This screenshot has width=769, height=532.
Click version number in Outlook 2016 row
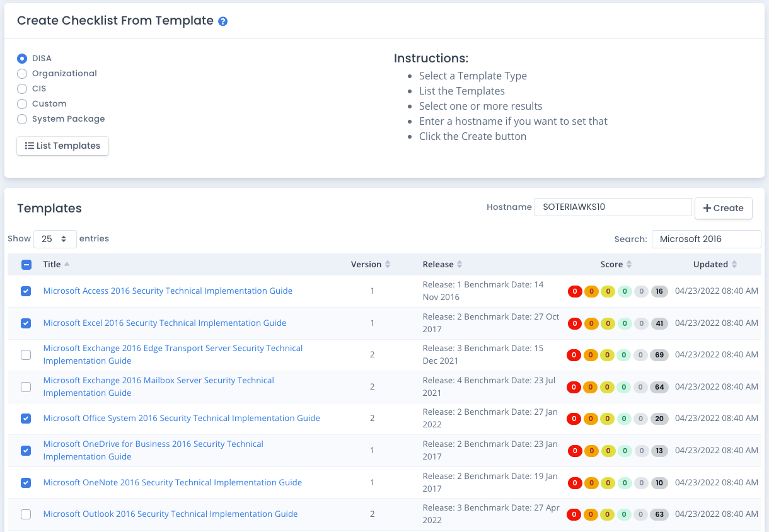click(373, 514)
